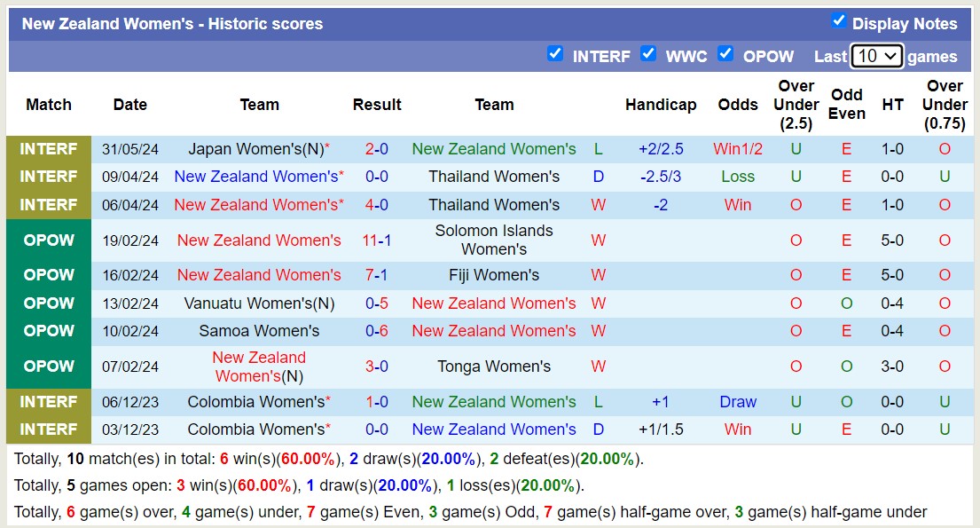The width and height of the screenshot is (980, 528).
Task: Select Fiji Women's team link
Action: pyautogui.click(x=494, y=274)
